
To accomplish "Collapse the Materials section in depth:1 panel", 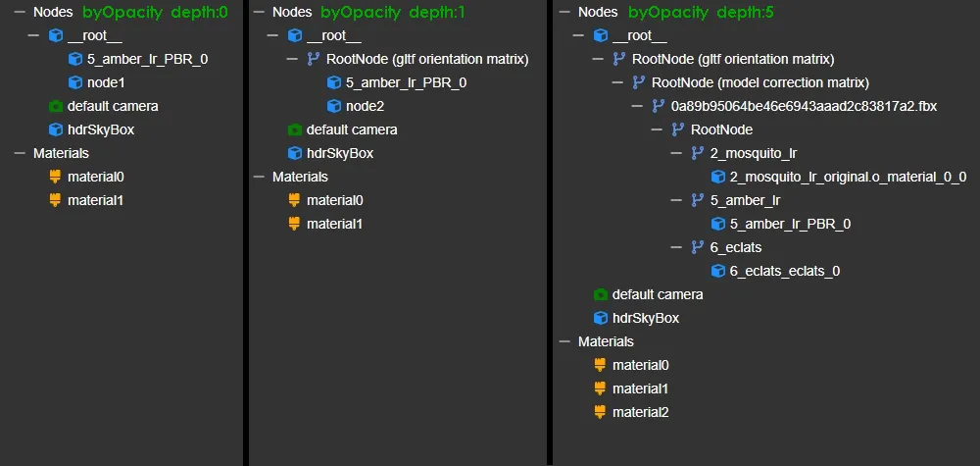I will coord(258,177).
